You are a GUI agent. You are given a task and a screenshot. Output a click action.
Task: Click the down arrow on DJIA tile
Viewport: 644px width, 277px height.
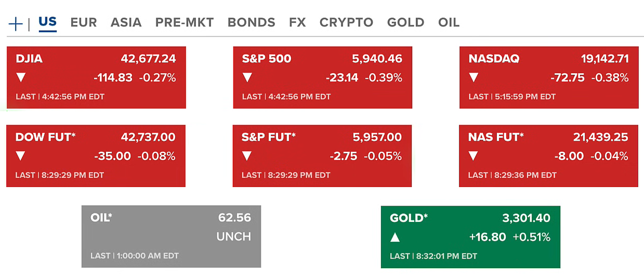(21, 78)
